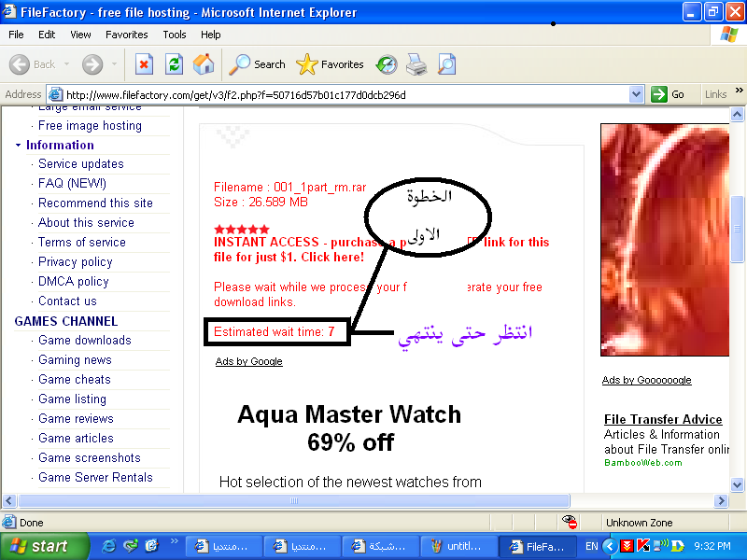Click Ads by Google link under wait time
Screen dimensions: 747x560
[248, 361]
